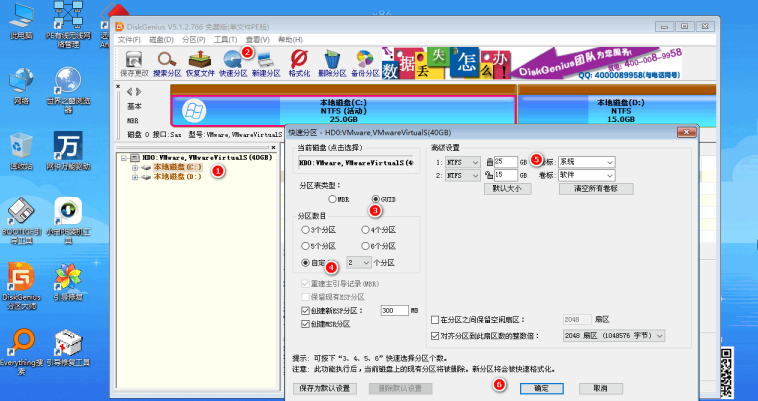This screenshot has height=401, width=758.
Task: Click the 保存更改 (Save changes) toolbar icon
Action: (134, 64)
